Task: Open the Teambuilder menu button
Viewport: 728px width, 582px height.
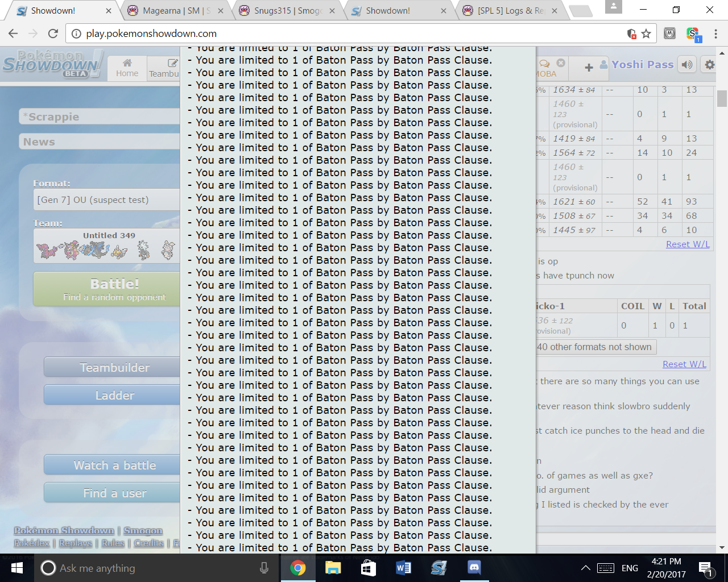Action: (x=112, y=367)
